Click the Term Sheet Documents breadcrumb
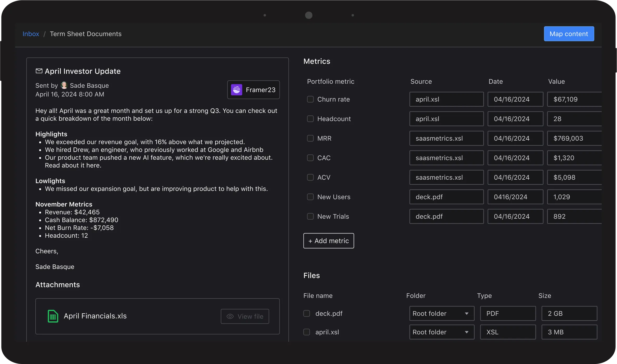This screenshot has width=617, height=364. pos(86,34)
